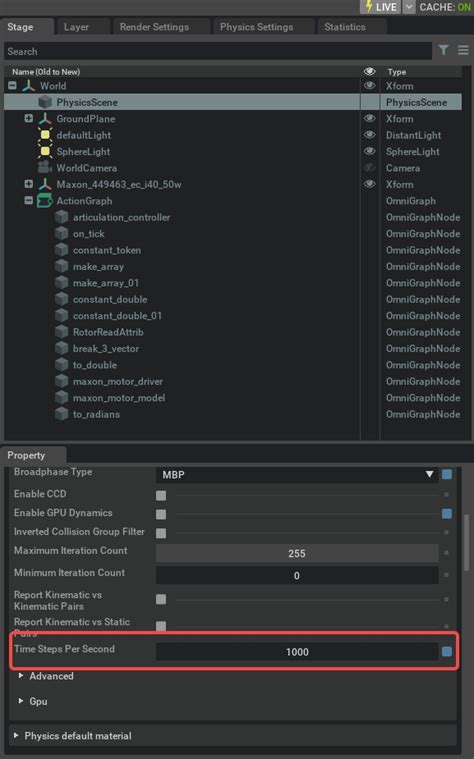Click the LIVE sync lightning button
The image size is (474, 759).
(381, 7)
